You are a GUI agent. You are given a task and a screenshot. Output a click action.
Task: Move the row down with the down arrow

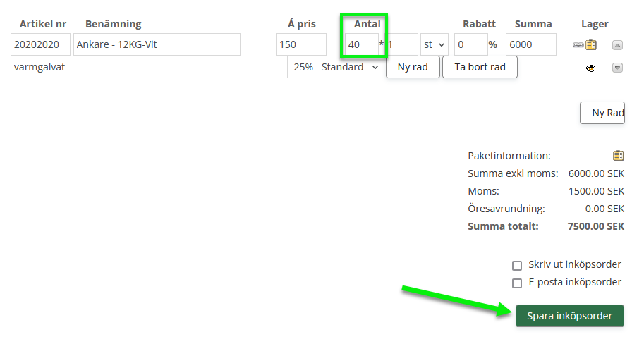pos(617,68)
